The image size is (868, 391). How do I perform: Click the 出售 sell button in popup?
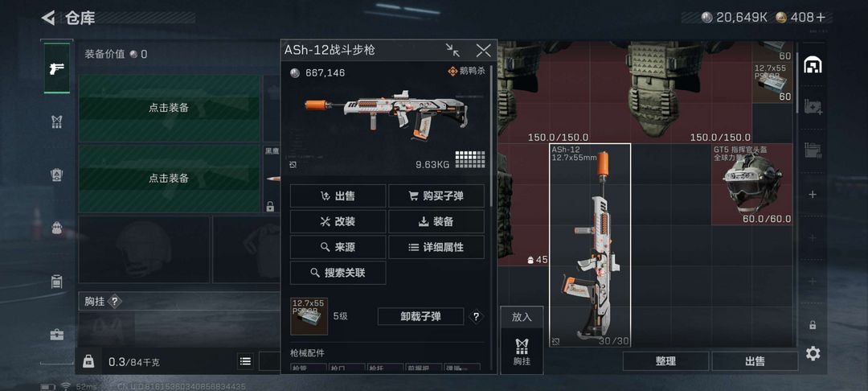338,196
